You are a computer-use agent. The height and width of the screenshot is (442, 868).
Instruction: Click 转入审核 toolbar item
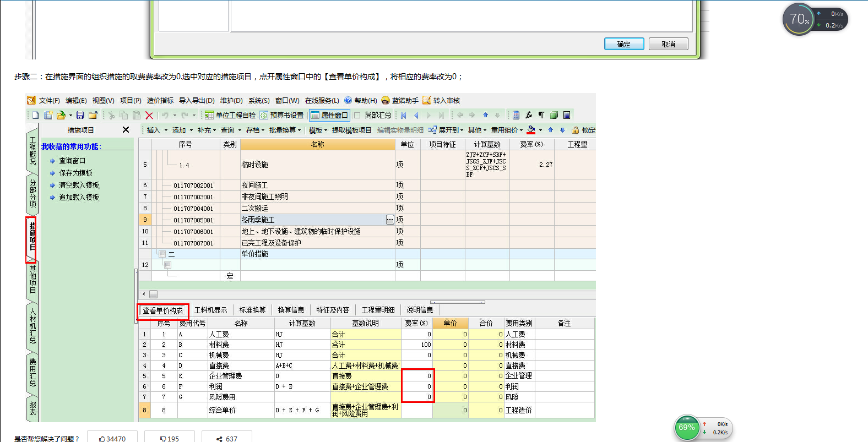(441, 100)
